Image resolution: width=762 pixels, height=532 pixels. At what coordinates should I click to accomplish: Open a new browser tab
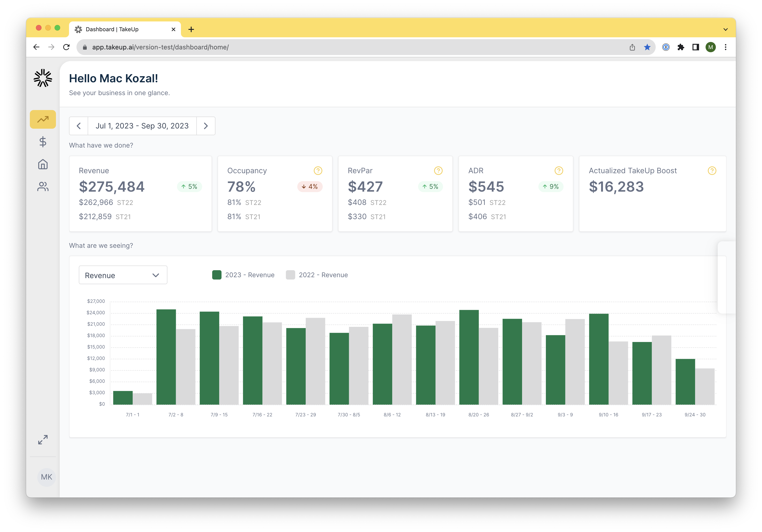[191, 30]
